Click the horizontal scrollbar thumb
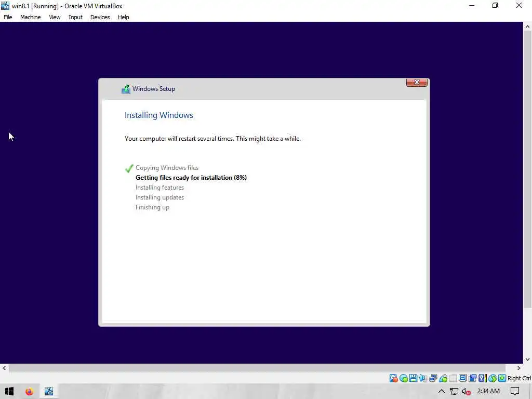The height and width of the screenshot is (399, 532). point(257,368)
